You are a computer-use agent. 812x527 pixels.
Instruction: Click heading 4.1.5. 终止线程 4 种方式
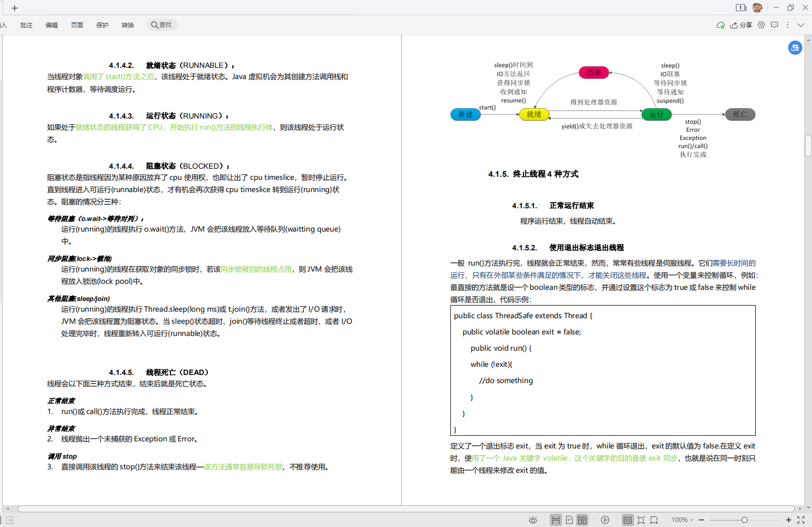point(533,174)
